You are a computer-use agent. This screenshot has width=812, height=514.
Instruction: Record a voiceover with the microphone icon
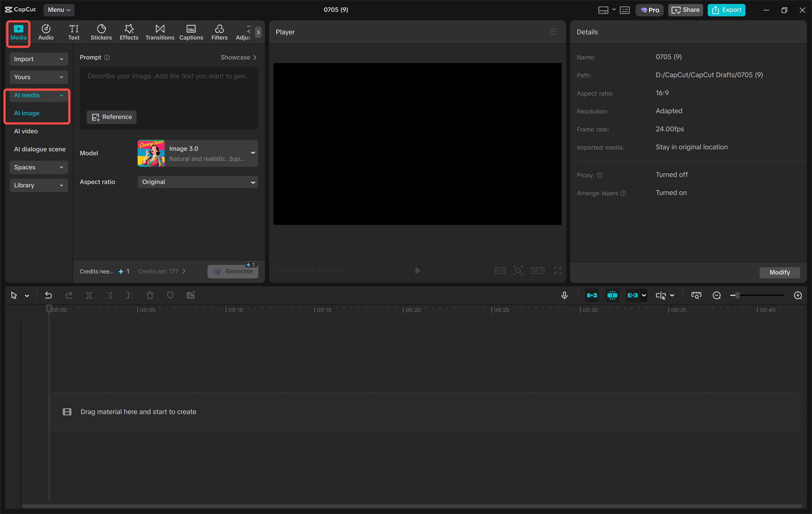(x=564, y=295)
